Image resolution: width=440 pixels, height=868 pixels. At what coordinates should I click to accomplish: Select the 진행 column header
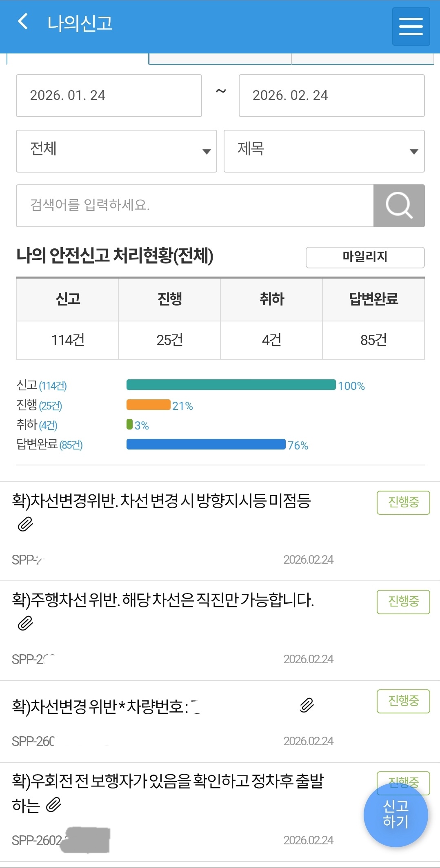click(169, 299)
